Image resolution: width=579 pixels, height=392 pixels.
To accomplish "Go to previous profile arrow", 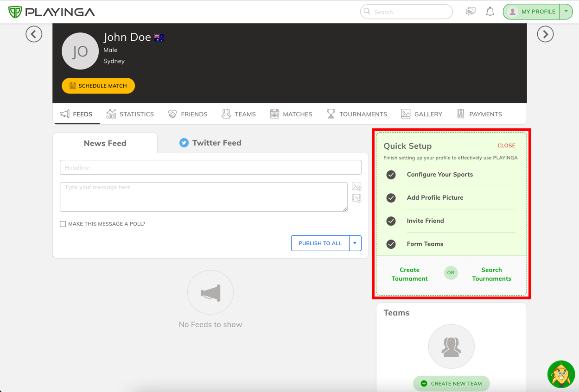I will 34,34.
